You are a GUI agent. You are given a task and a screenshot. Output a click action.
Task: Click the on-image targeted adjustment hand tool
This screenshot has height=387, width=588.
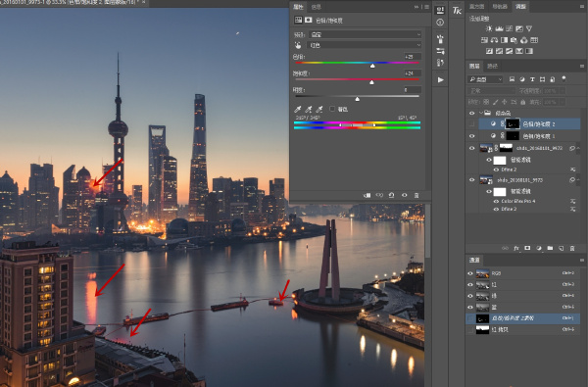298,45
